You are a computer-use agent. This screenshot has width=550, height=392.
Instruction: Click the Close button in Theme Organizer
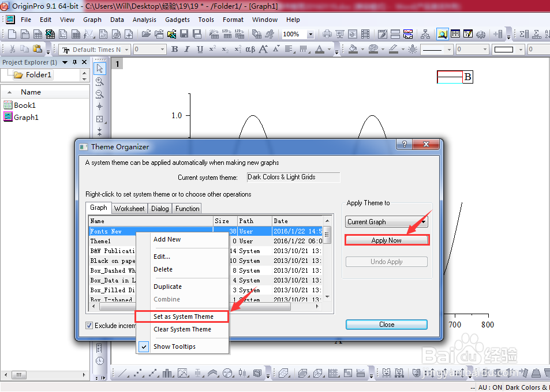(387, 325)
